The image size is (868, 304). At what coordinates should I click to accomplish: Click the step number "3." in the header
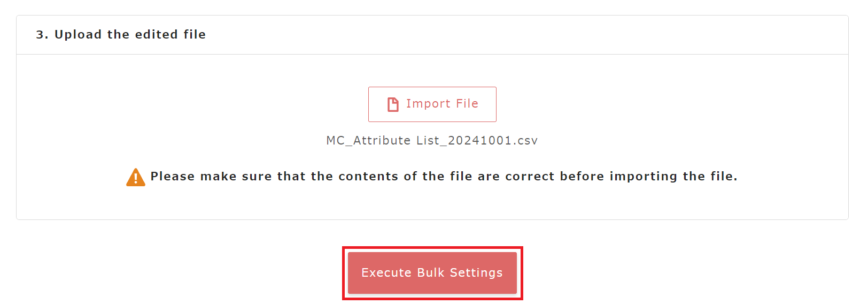42,35
